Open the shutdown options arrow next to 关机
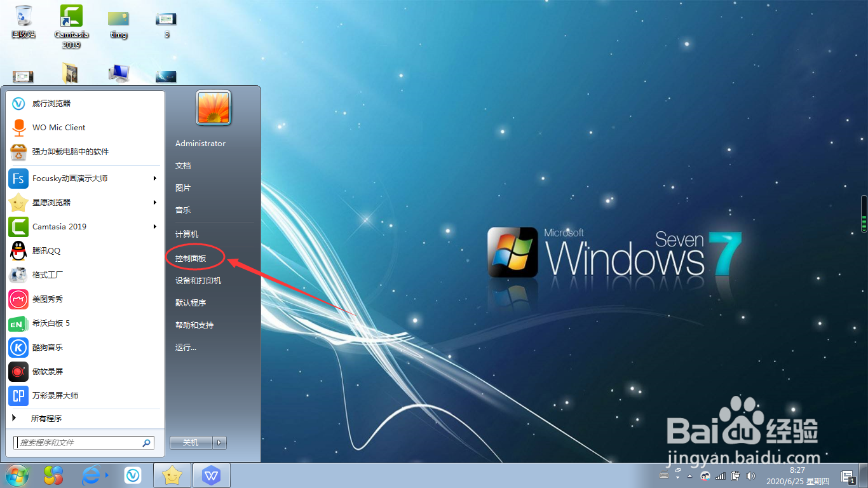 click(219, 443)
